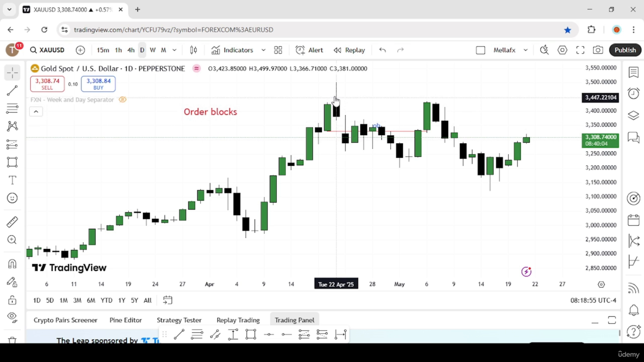Open the Magnet mode tool

pyautogui.click(x=12, y=264)
